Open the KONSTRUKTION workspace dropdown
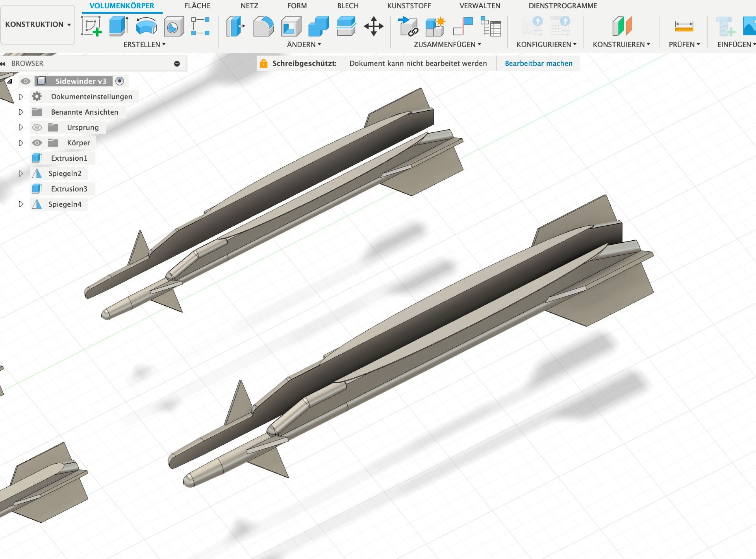Image resolution: width=756 pixels, height=559 pixels. click(38, 24)
